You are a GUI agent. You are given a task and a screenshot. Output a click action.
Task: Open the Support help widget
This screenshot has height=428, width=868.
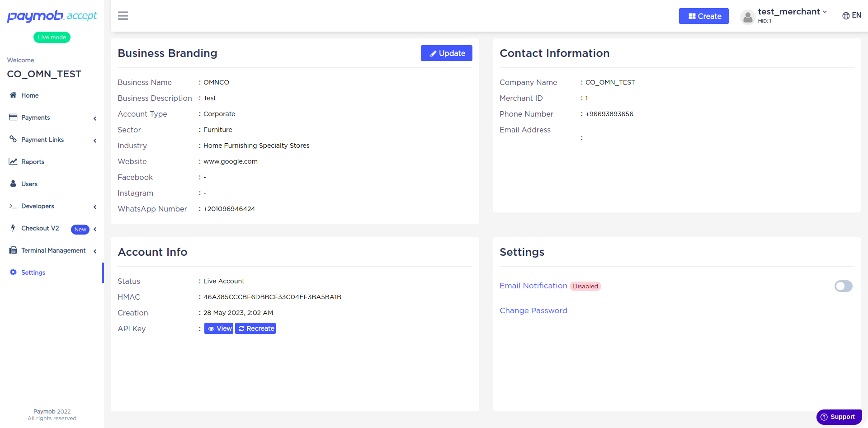pyautogui.click(x=839, y=417)
